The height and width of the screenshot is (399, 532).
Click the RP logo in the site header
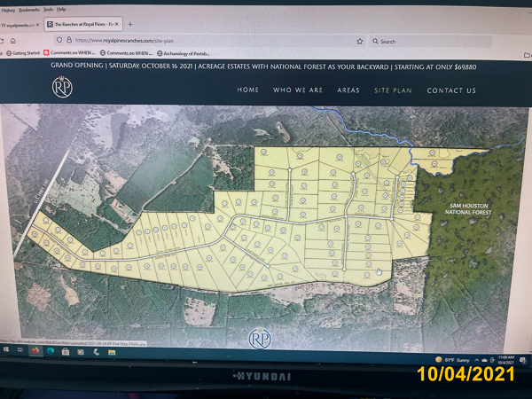coord(62,87)
